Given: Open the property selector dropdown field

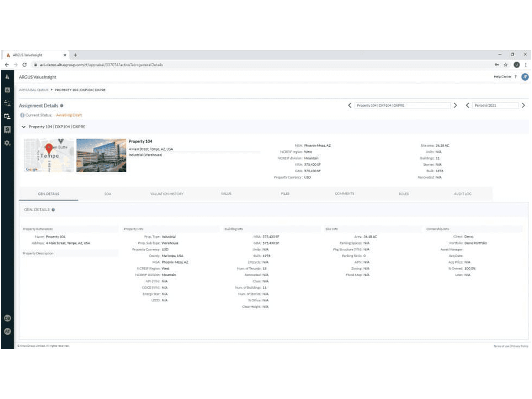Looking at the screenshot, I should point(402,105).
